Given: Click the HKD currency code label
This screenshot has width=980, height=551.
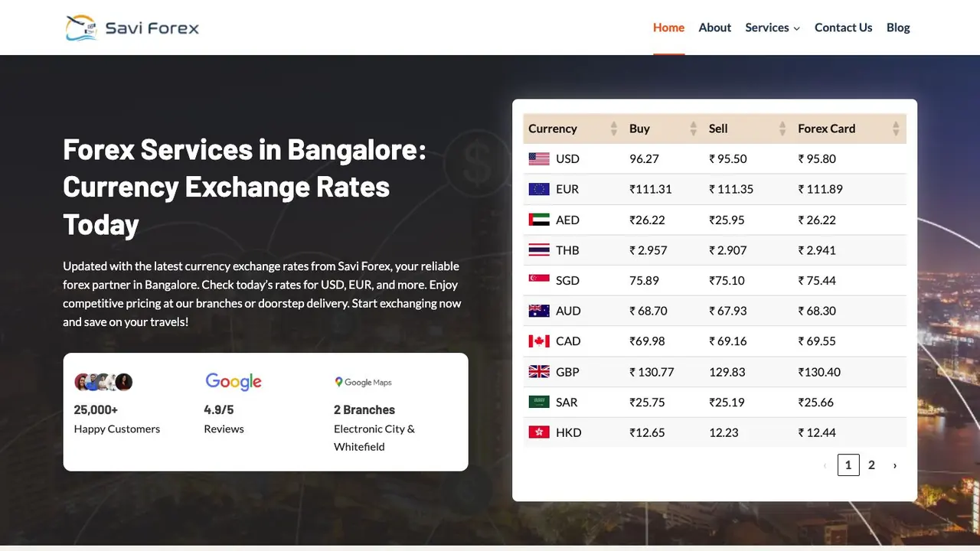Looking at the screenshot, I should (x=569, y=432).
